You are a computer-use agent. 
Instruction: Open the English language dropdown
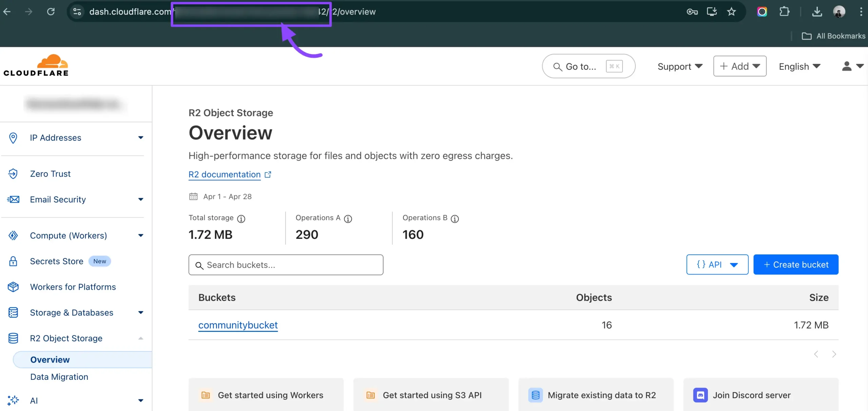tap(800, 66)
